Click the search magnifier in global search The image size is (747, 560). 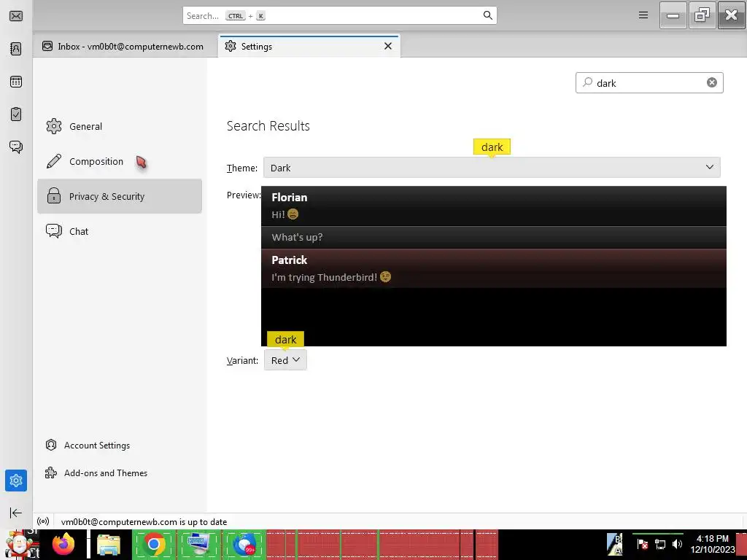click(488, 15)
